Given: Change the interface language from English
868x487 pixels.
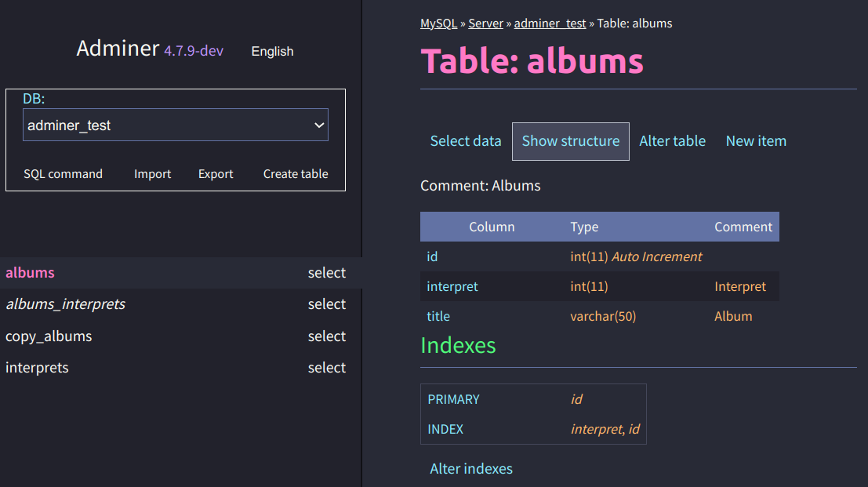Looking at the screenshot, I should coord(272,51).
